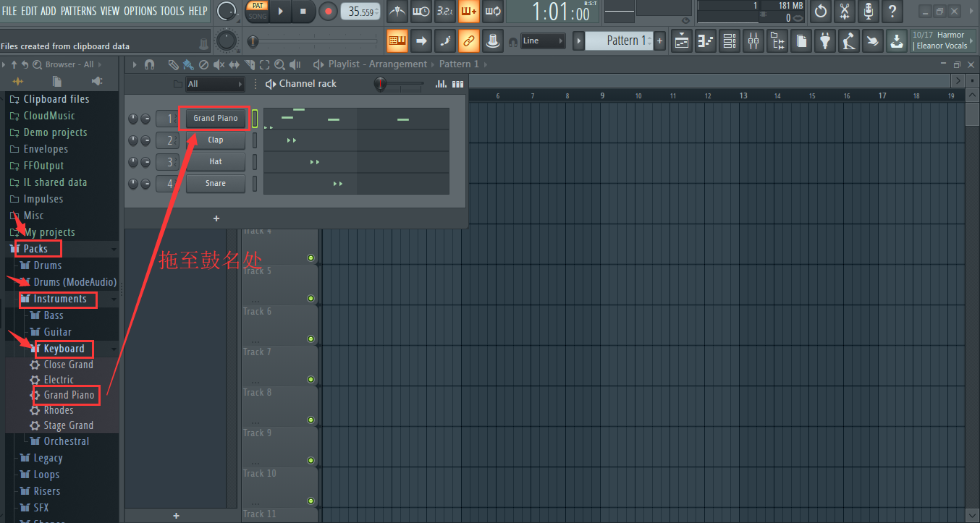Open the pattern menu arrow left of Pattern 1
This screenshot has height=523, width=980.
578,41
